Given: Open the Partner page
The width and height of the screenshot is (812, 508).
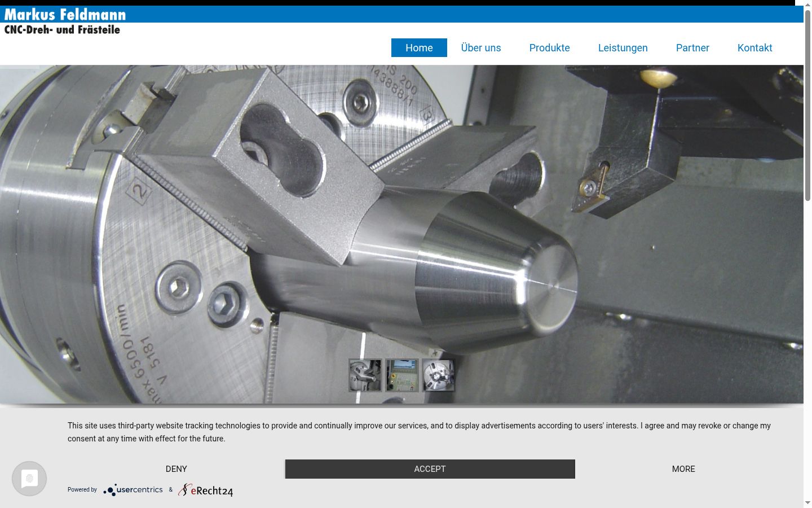Looking at the screenshot, I should click(692, 48).
